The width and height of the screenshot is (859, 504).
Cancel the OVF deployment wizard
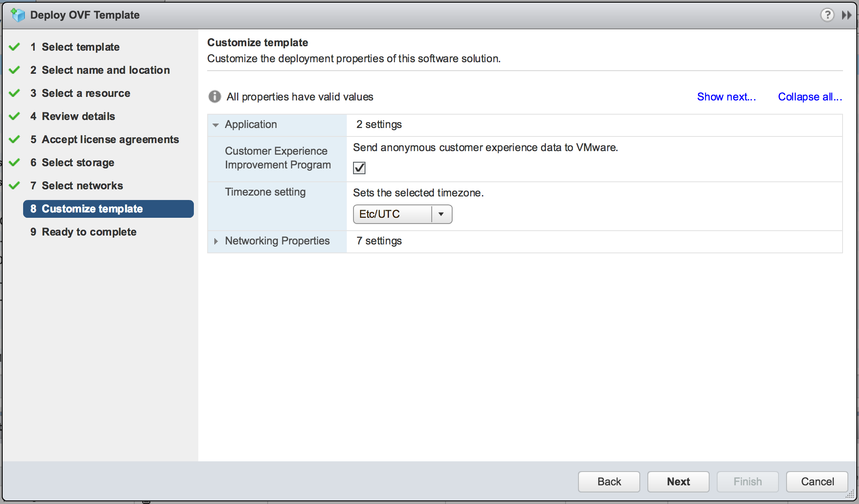[x=817, y=481]
